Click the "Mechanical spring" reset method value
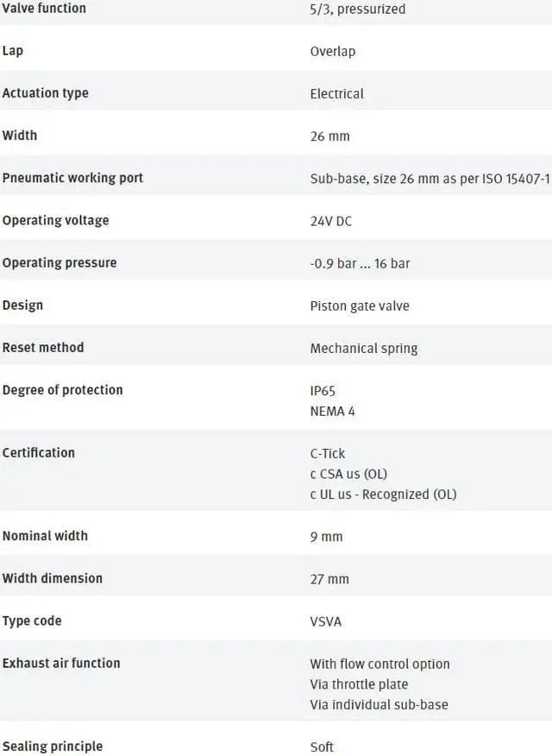The image size is (552, 756). click(x=363, y=349)
